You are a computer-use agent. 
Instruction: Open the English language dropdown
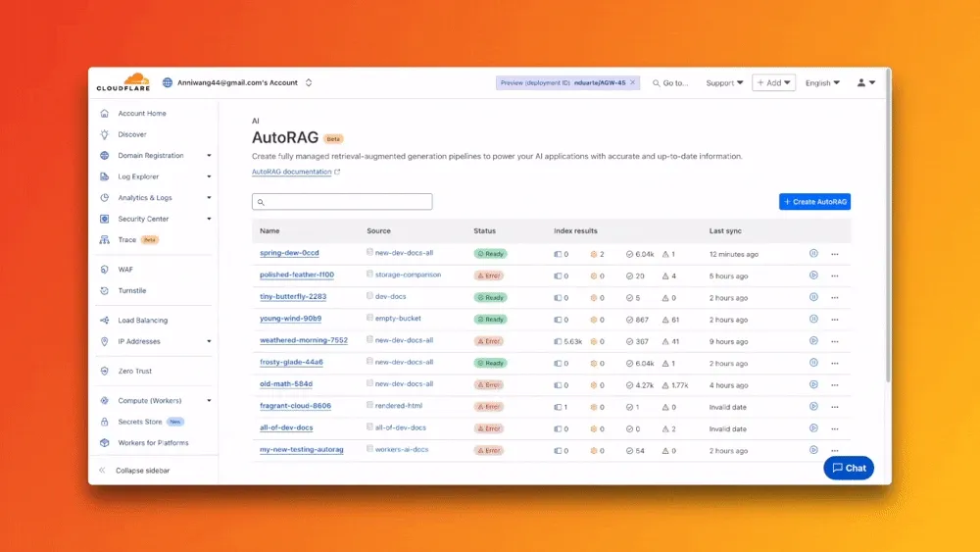[x=822, y=83]
